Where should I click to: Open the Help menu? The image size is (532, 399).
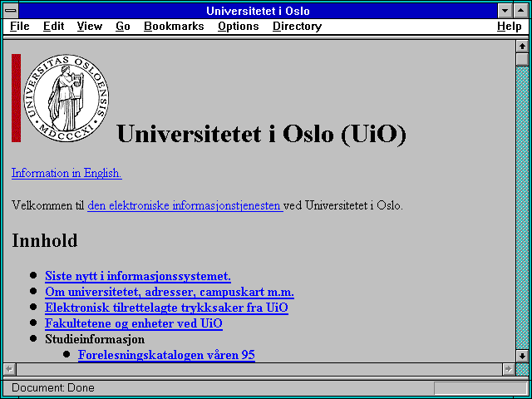tap(510, 26)
